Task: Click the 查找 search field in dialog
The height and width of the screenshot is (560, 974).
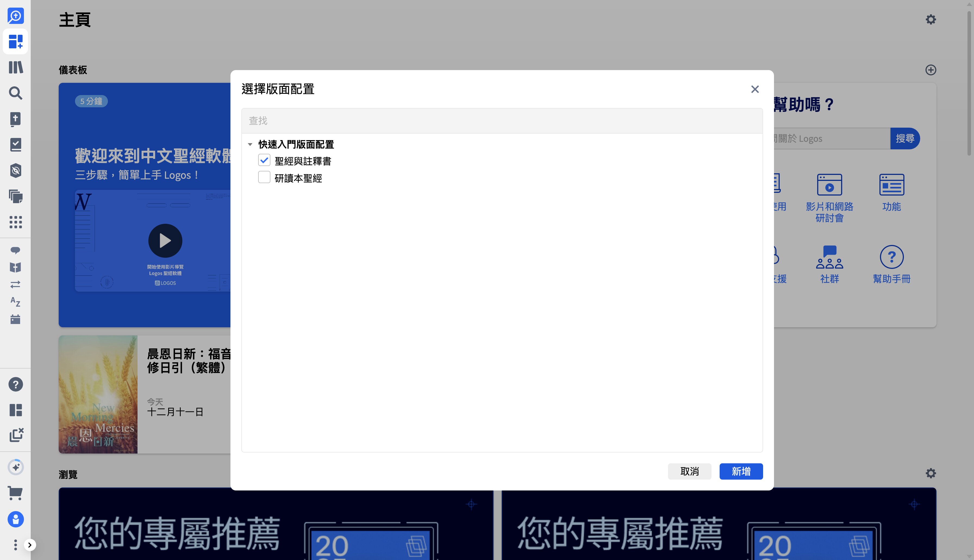Action: click(x=502, y=121)
